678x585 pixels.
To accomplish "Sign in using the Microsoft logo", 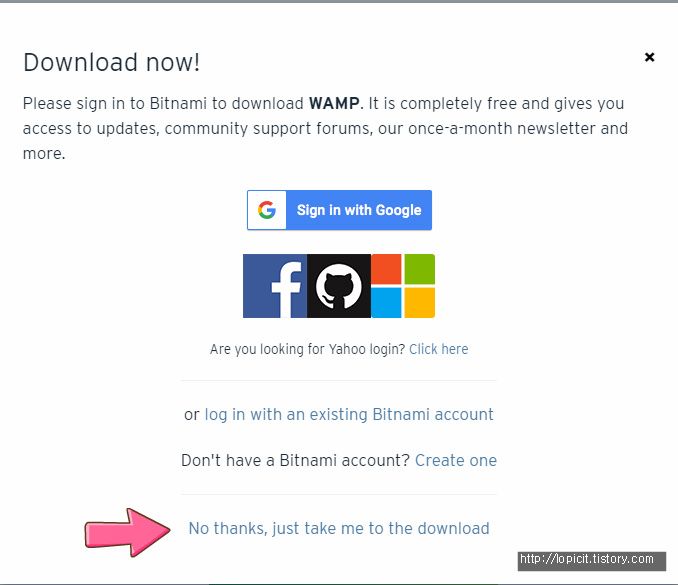I will coord(403,286).
